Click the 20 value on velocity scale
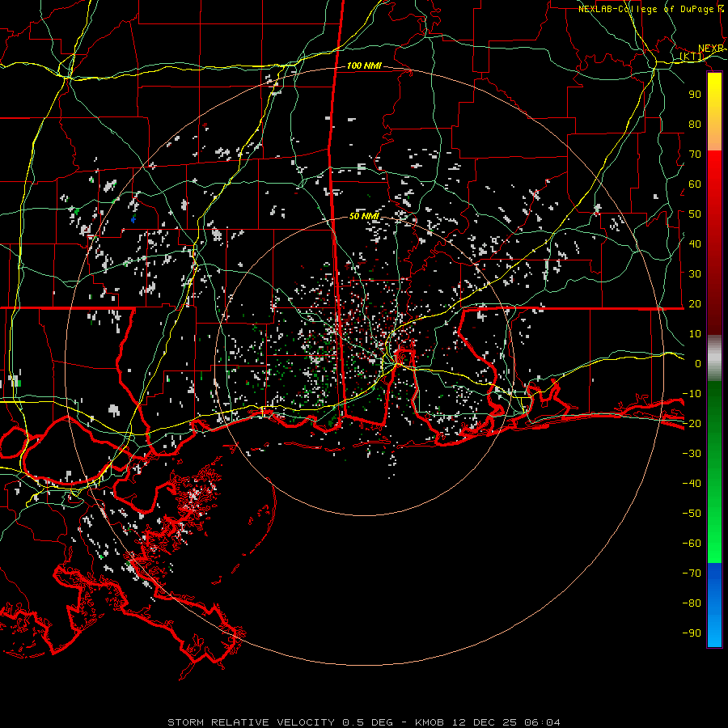The image size is (728, 728). tap(695, 303)
